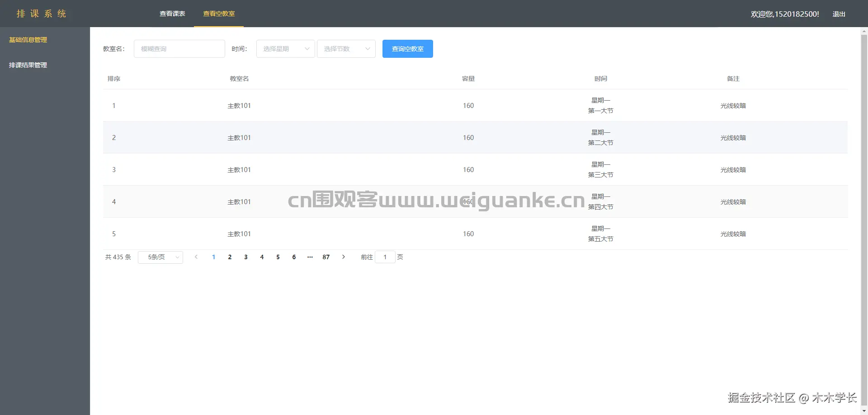This screenshot has height=415, width=868.
Task: Click the vertical scrollbar thumb
Action: pos(864,219)
